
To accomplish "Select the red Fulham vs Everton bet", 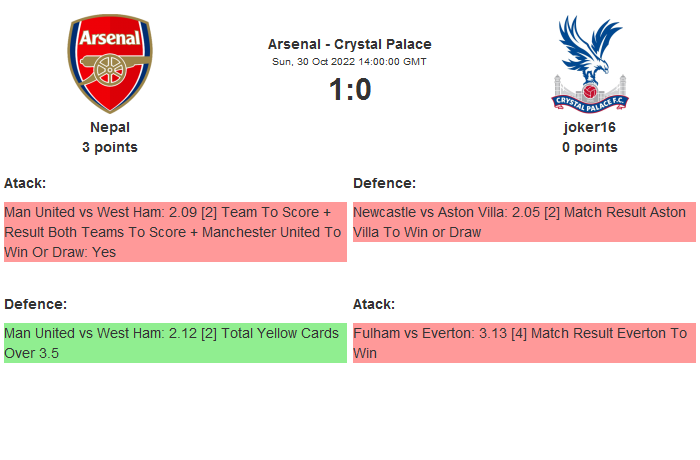I will pos(523,342).
